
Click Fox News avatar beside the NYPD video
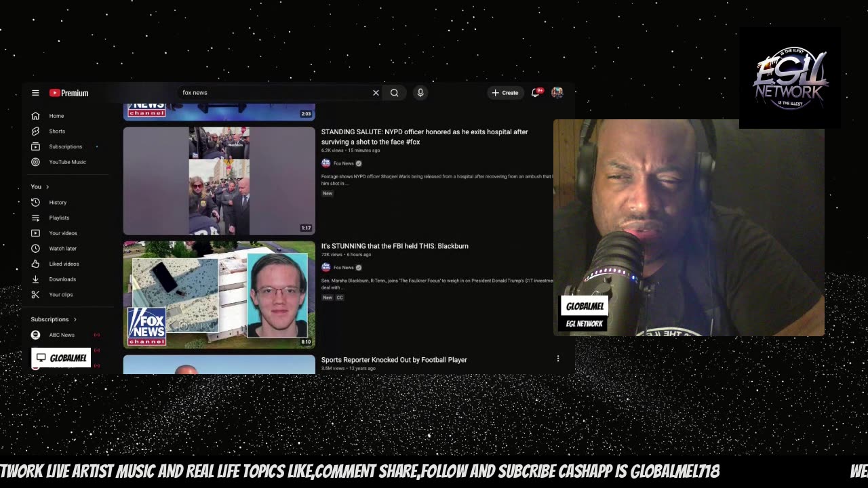click(325, 163)
